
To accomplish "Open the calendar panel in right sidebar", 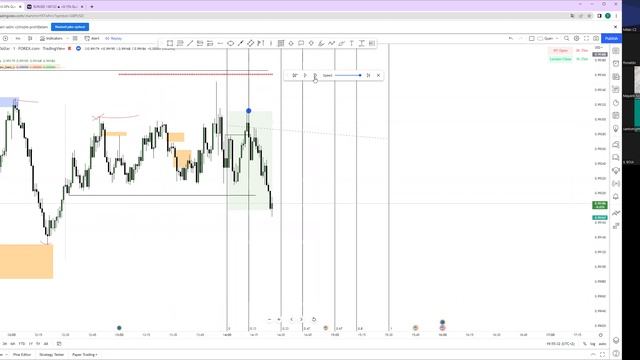I will pyautogui.click(x=616, y=116).
